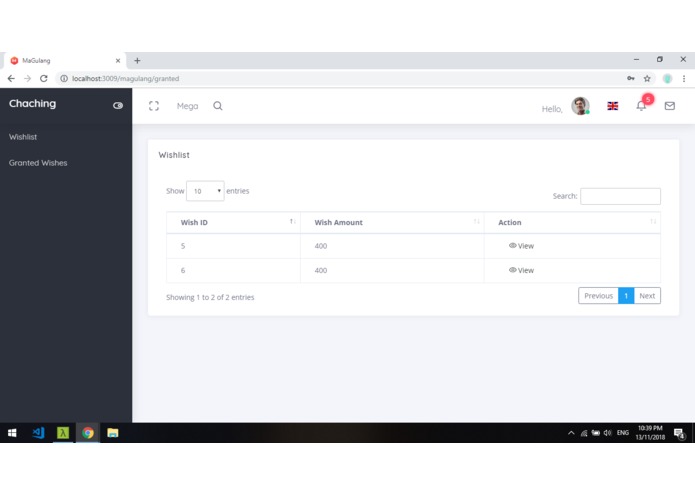
Task: Open the taskbar clock and date
Action: pyautogui.click(x=650, y=433)
